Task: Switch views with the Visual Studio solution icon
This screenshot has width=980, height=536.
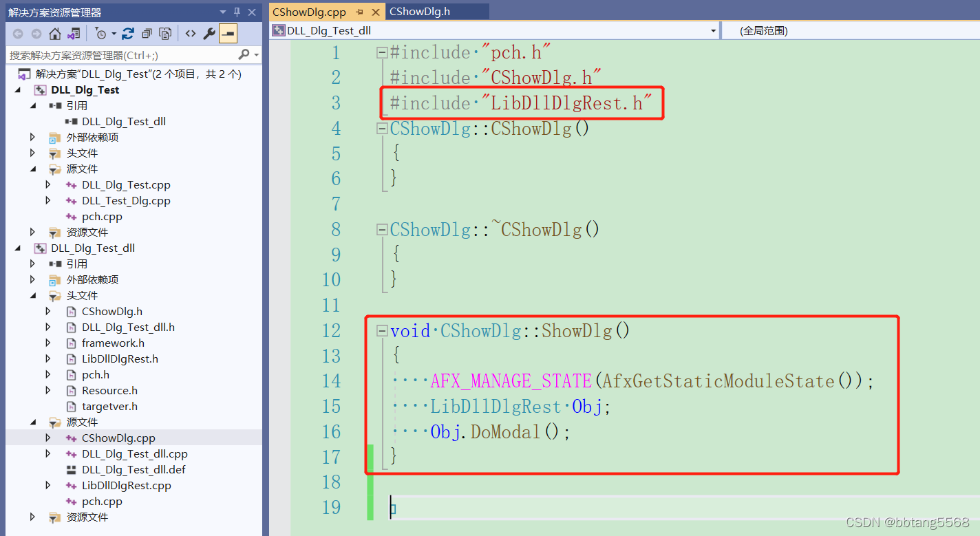Action: (x=74, y=34)
